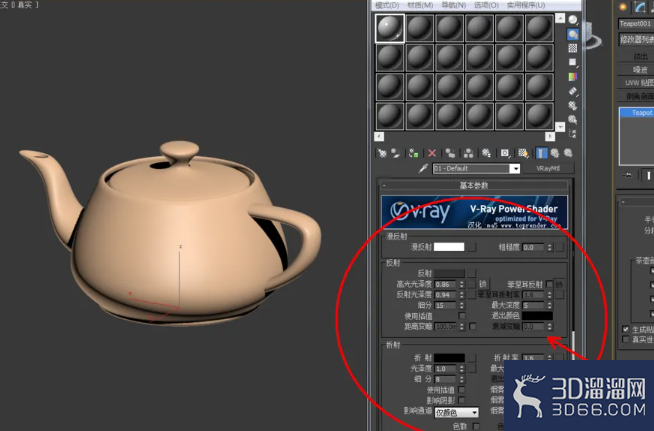654x431 pixels.
Task: Click the 反射光泽度 spinner arrows
Action: [462, 295]
